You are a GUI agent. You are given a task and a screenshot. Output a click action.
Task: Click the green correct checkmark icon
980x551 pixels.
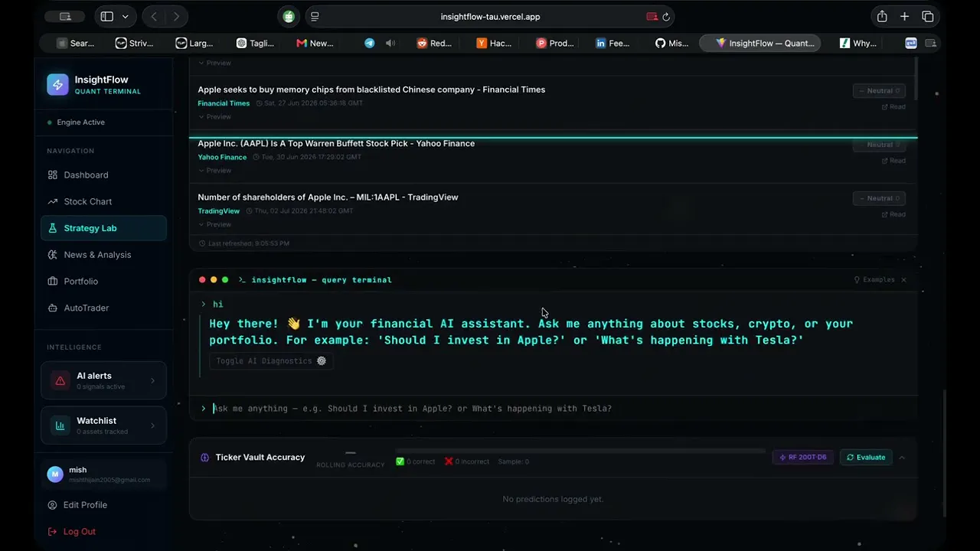tap(400, 461)
